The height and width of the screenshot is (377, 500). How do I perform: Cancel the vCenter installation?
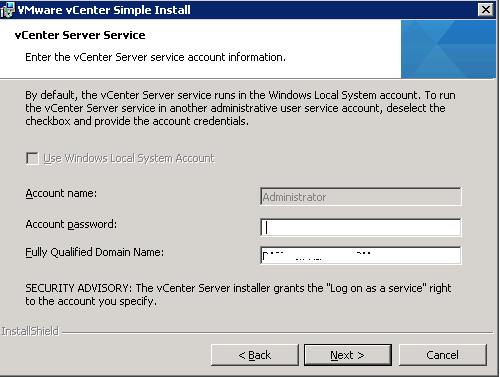coord(443,355)
